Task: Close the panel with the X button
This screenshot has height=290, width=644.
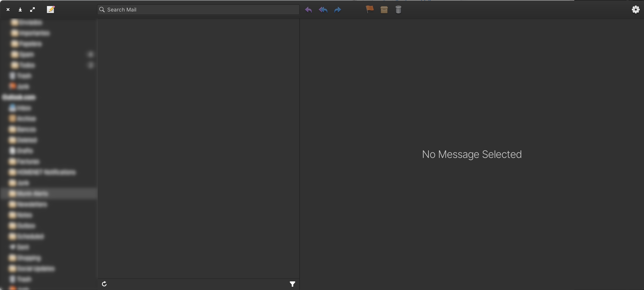Action: coord(8,10)
